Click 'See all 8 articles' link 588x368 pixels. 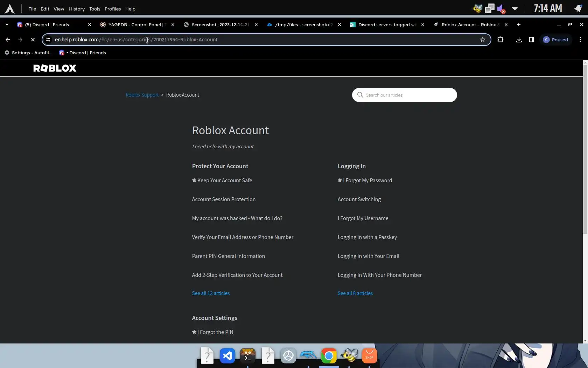[355, 293]
